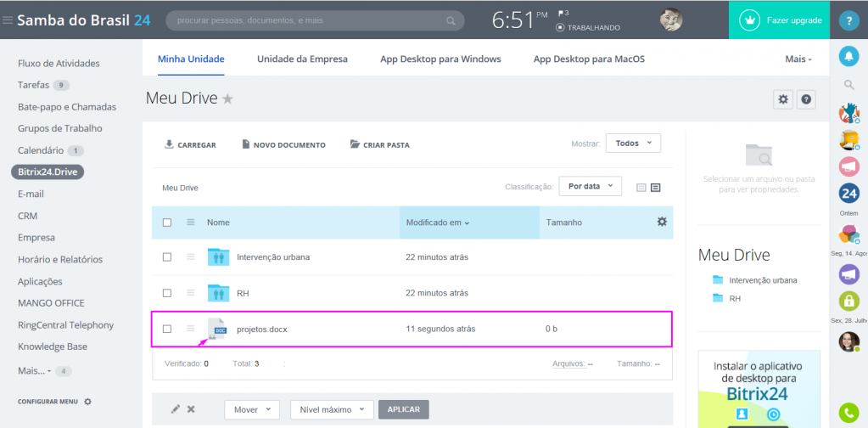Expand the Mais... item in left menu
Image resolution: width=868 pixels, height=428 pixels.
[x=34, y=370]
